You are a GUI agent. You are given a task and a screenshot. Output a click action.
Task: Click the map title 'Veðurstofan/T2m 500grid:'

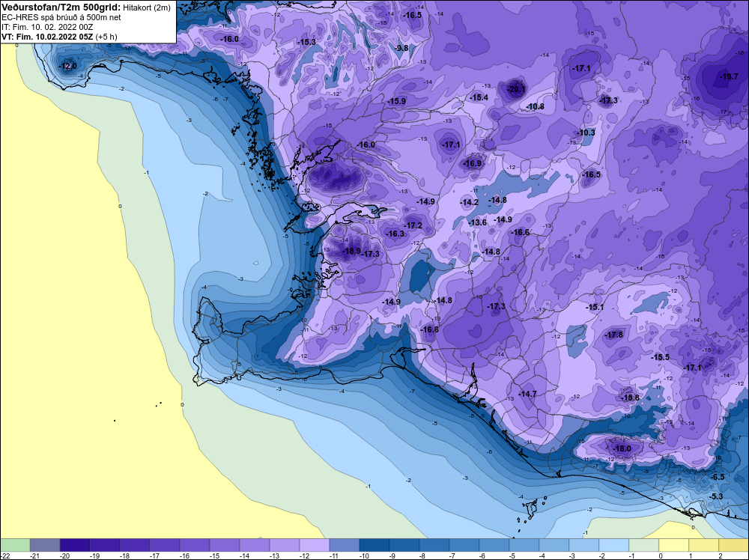pos(61,7)
